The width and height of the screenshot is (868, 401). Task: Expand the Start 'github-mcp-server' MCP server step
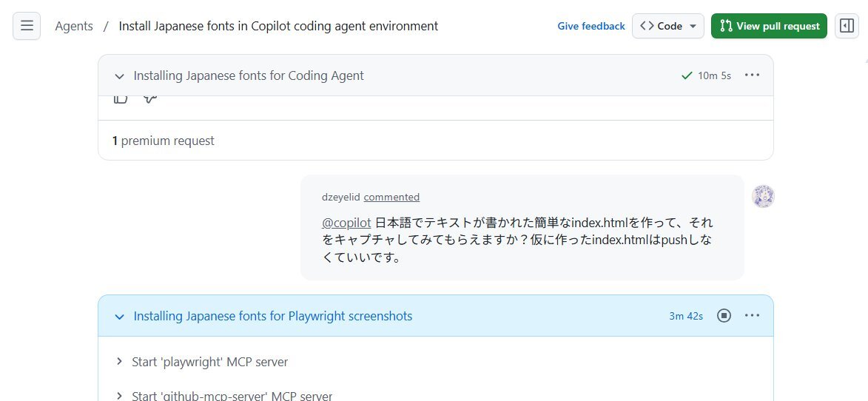tap(119, 396)
